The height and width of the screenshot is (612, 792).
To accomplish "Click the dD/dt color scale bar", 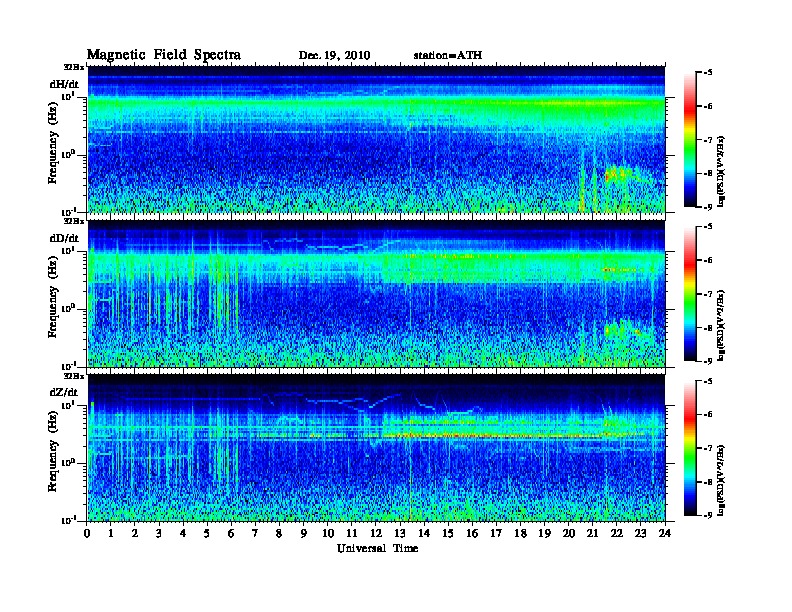I will pyautogui.click(x=690, y=294).
